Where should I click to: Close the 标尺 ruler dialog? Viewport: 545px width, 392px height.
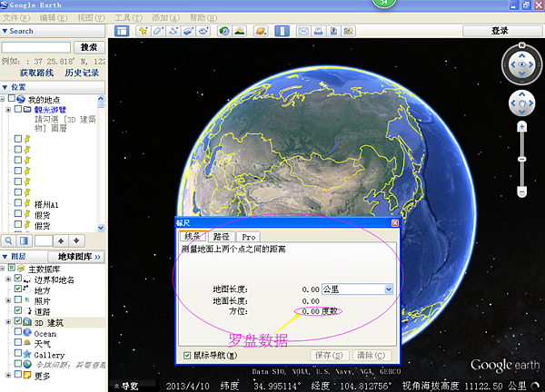tap(395, 223)
